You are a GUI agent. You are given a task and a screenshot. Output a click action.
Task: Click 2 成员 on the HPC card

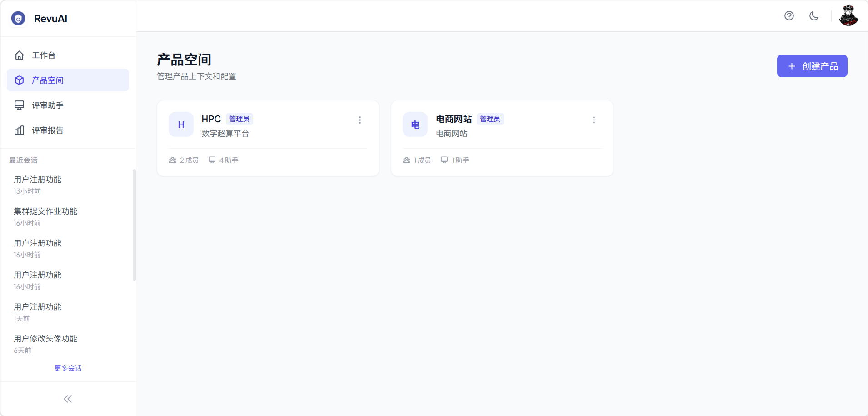click(184, 160)
